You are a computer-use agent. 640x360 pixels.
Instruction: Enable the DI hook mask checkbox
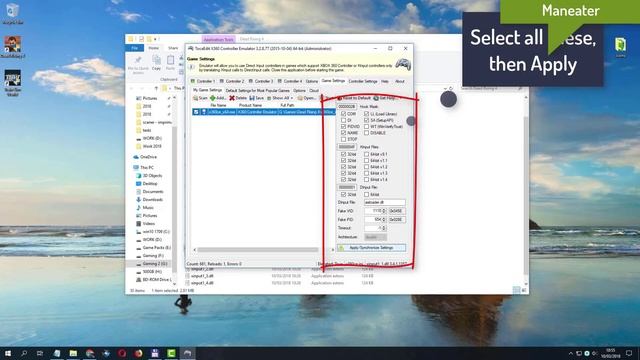click(343, 120)
